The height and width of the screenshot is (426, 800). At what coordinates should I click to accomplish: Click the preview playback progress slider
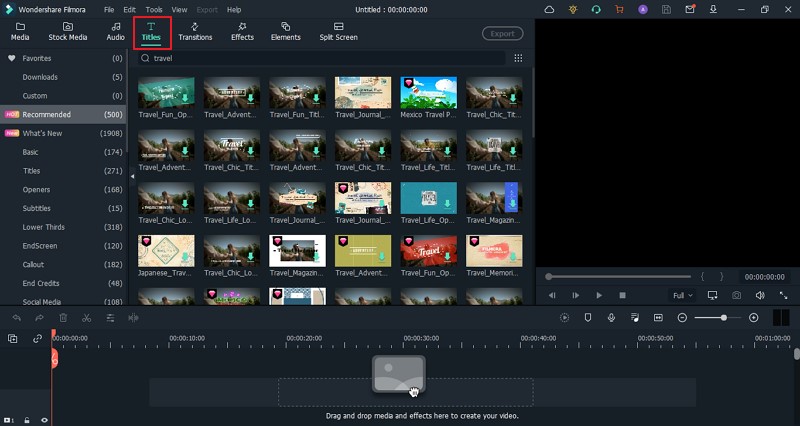tap(618, 277)
